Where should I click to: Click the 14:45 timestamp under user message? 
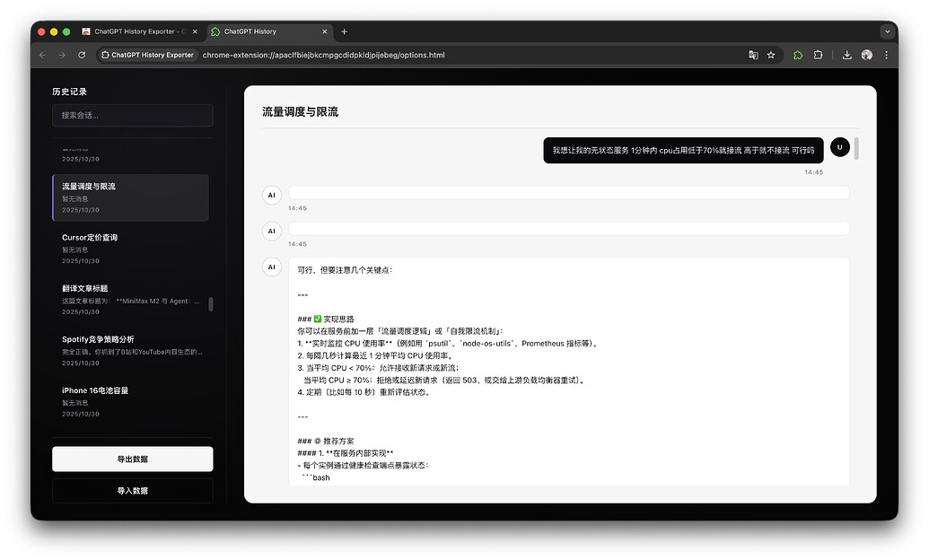click(813, 171)
